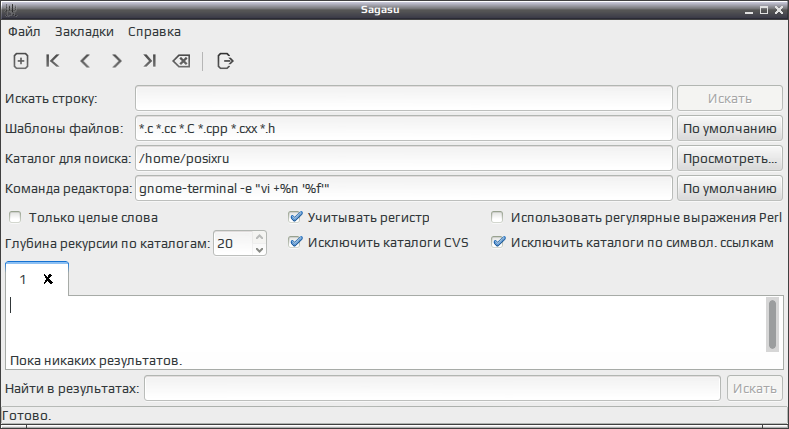789x429 pixels.
Task: Click the results pane scrollbar
Action: [772, 324]
